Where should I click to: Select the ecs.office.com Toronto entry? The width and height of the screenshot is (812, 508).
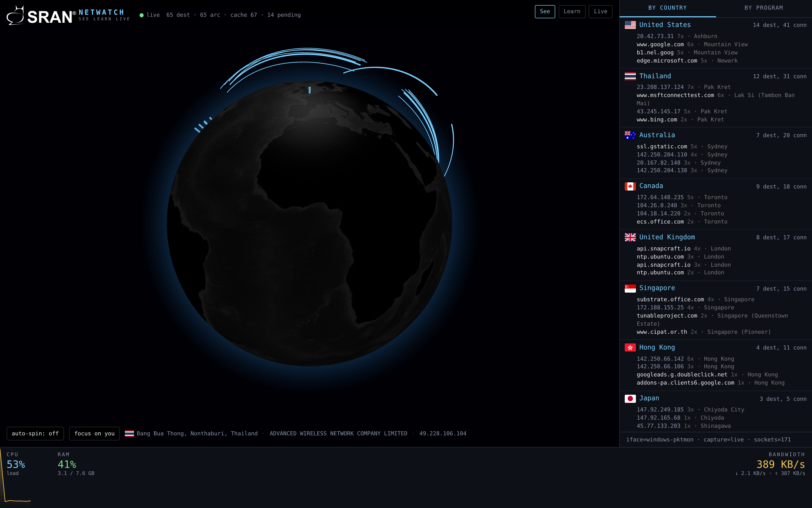pos(682,222)
